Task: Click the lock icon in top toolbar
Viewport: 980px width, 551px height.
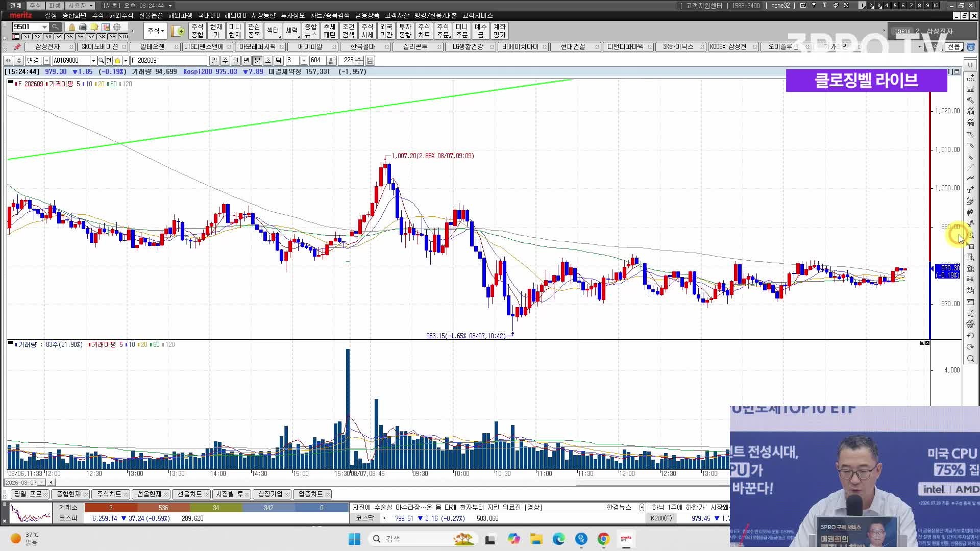Action: 71,27
